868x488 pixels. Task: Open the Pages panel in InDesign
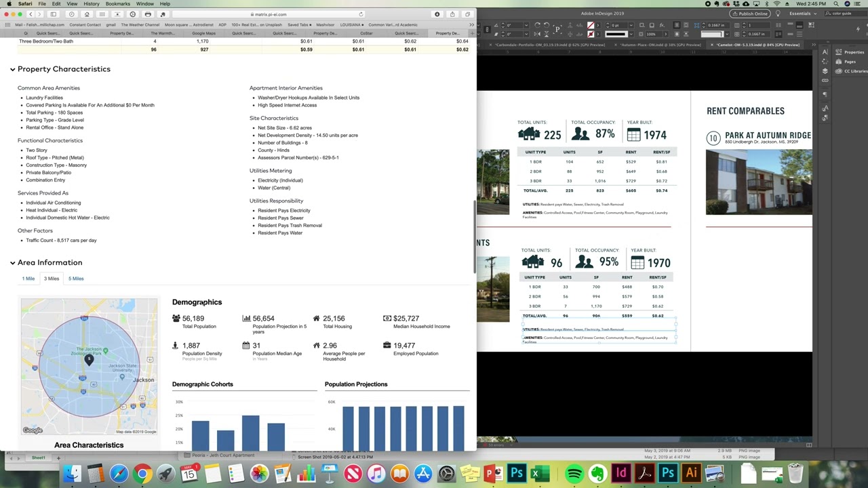tap(845, 62)
